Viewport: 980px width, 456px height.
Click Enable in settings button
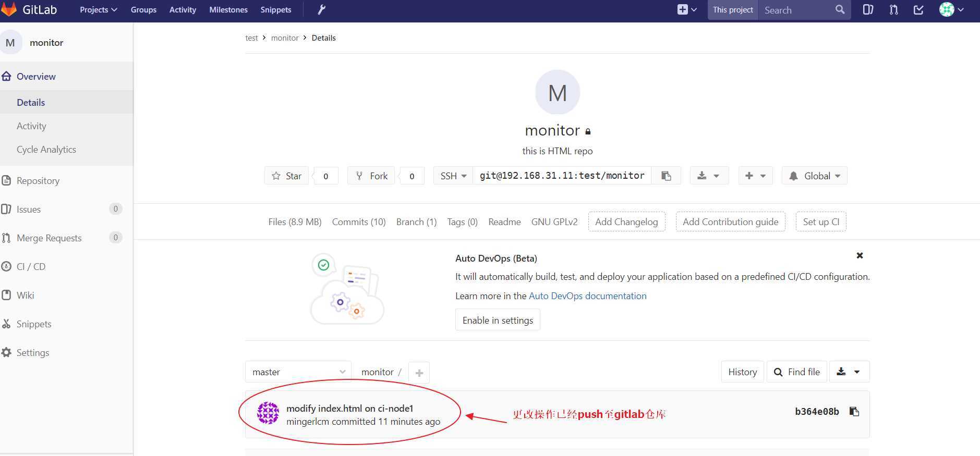[498, 320]
